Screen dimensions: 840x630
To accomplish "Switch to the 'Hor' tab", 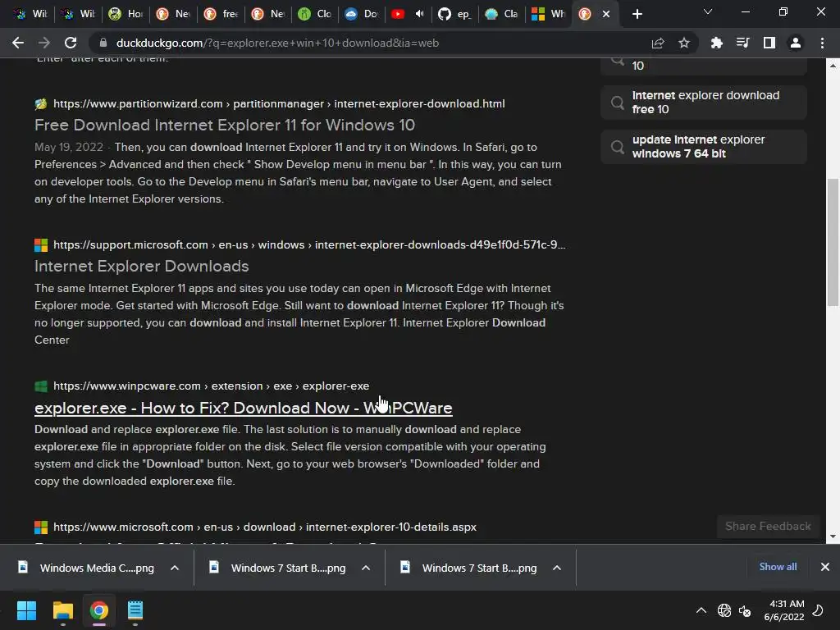I will tap(126, 14).
